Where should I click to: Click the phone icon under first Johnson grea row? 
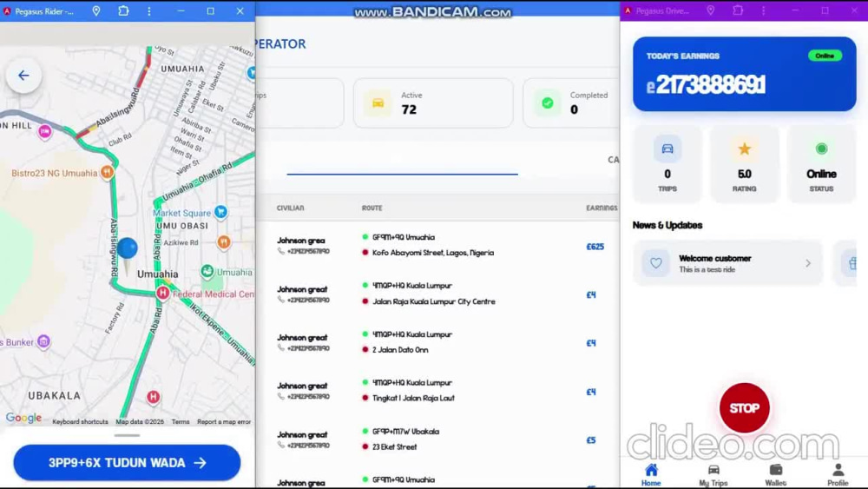click(281, 251)
